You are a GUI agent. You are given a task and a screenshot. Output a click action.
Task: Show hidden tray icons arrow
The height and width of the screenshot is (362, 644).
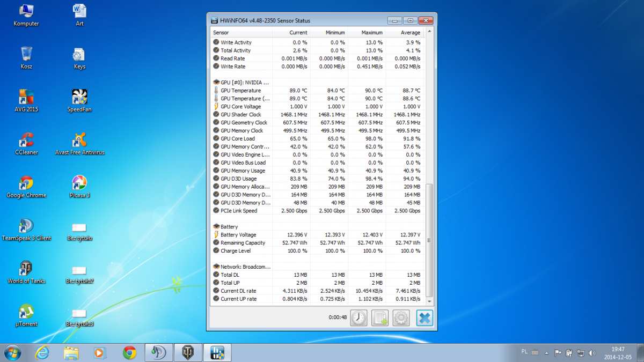coord(546,353)
